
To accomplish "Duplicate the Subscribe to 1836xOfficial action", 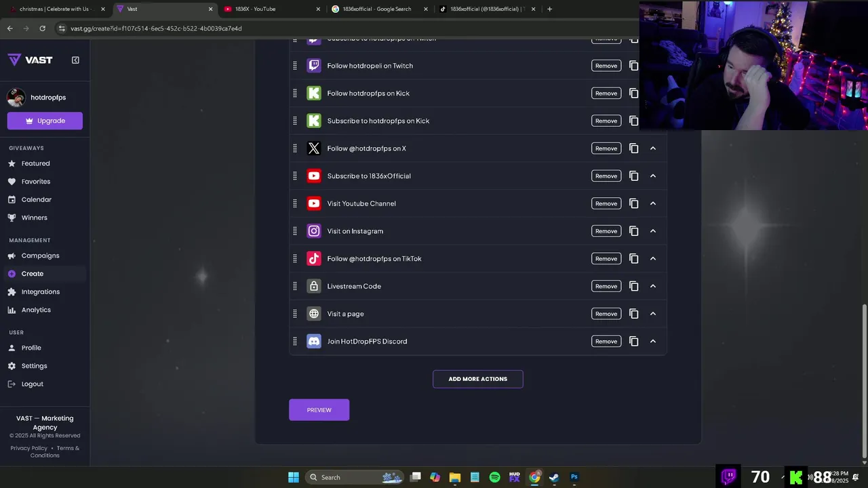I will tap(633, 176).
